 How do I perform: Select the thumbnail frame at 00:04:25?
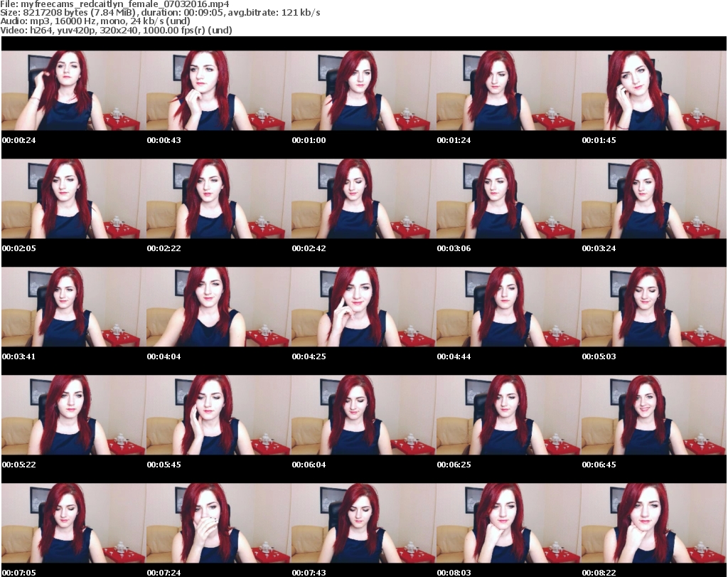coord(364,307)
